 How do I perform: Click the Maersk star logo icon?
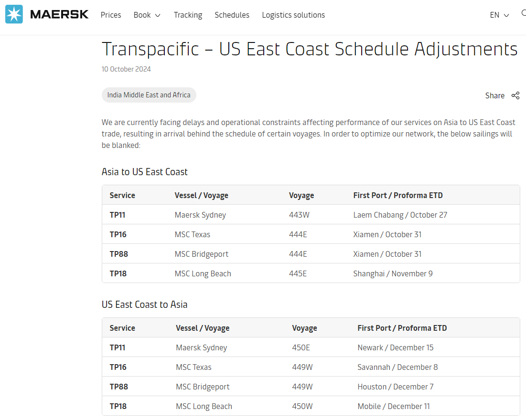point(14,15)
